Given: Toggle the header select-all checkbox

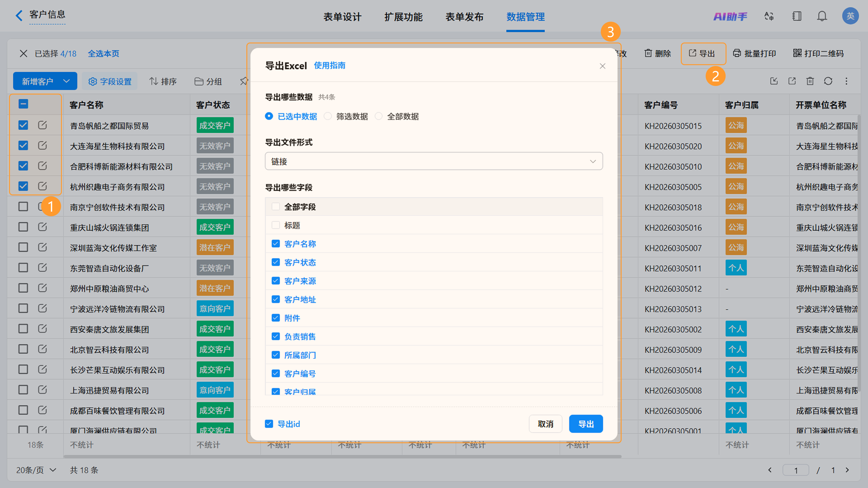Looking at the screenshot, I should (x=23, y=104).
